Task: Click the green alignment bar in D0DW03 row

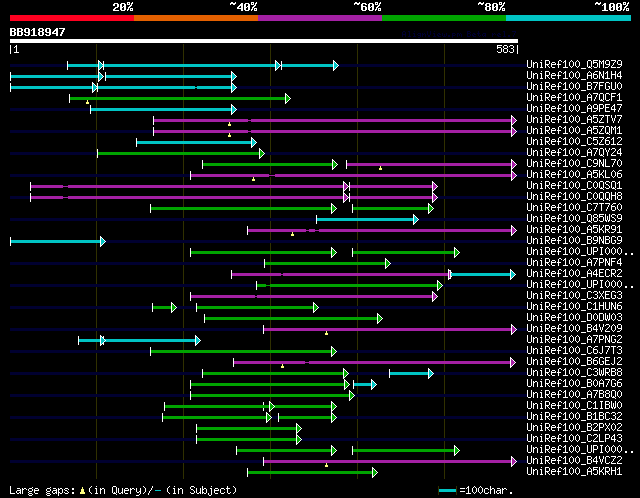Action: (x=293, y=318)
